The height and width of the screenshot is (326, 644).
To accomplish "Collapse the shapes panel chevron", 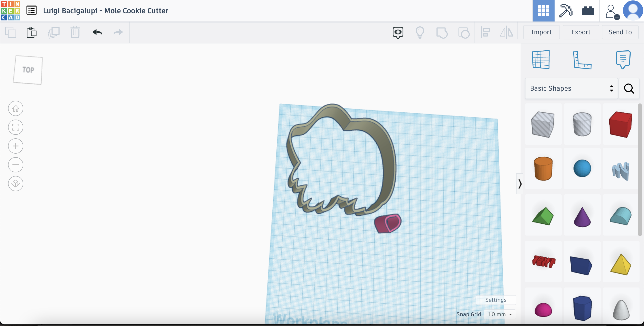I will tap(520, 184).
